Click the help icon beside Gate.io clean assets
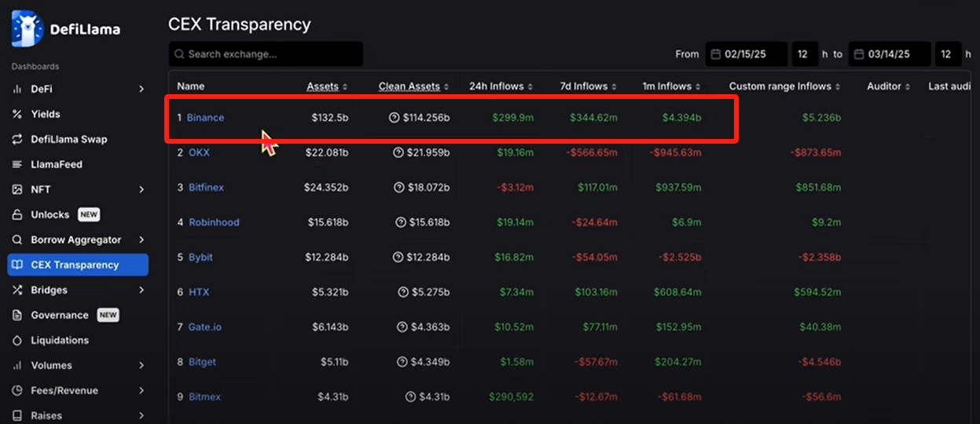Screen dimensions: 980x424 click(x=403, y=327)
